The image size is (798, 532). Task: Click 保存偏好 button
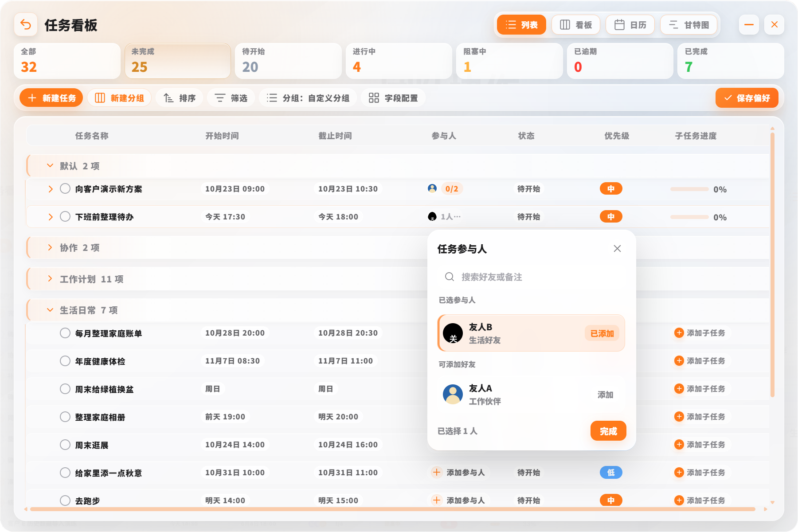pos(747,98)
